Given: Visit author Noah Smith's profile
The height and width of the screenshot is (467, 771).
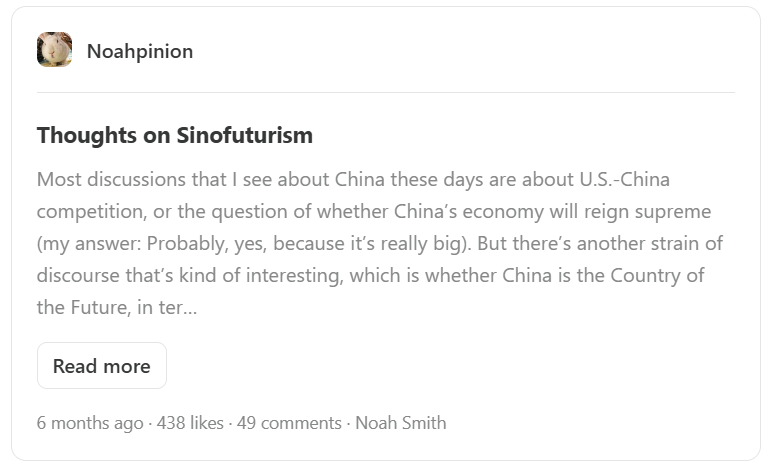Looking at the screenshot, I should (400, 423).
